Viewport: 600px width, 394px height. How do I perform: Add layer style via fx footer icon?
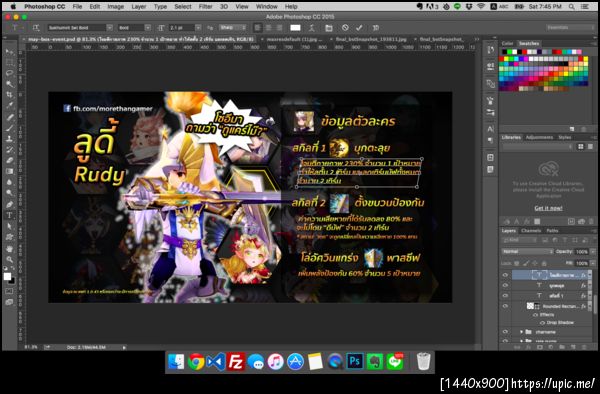528,347
